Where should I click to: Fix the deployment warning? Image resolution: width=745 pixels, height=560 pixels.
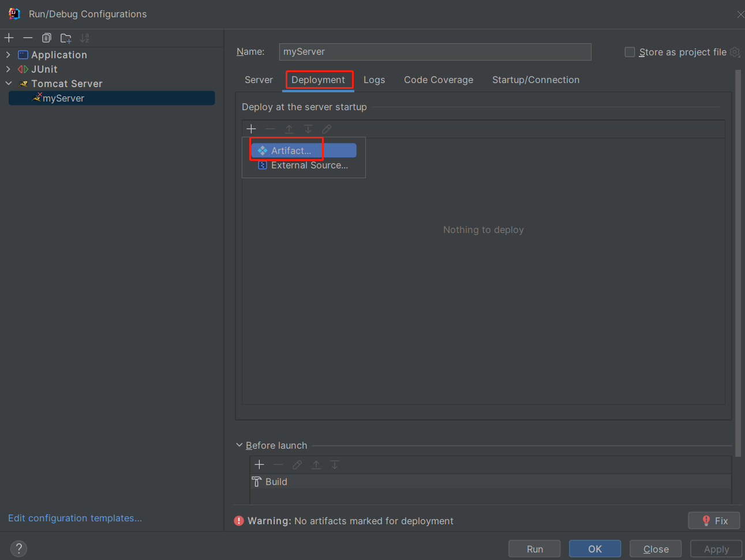pos(714,521)
